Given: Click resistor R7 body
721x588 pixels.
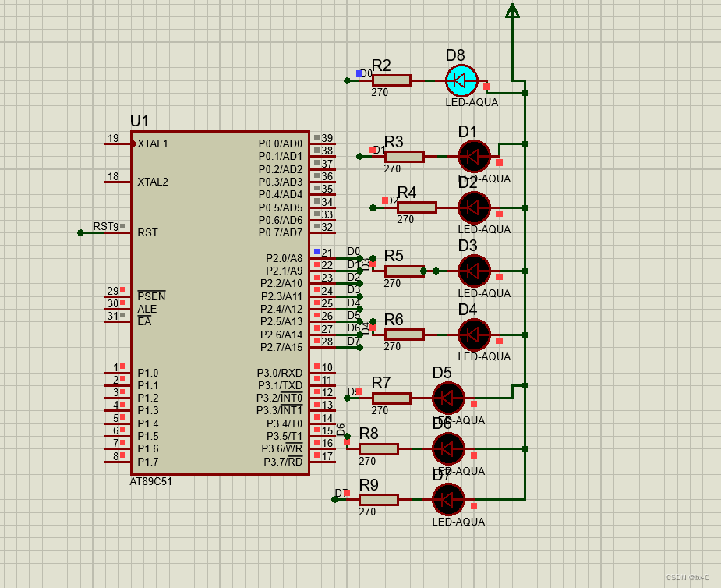Looking at the screenshot, I should tap(391, 398).
